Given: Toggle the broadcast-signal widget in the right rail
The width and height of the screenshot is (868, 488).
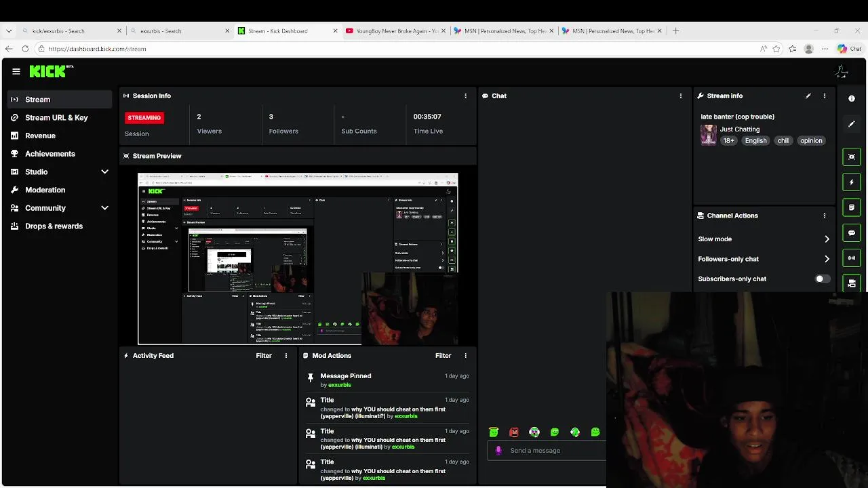Looking at the screenshot, I should 852,258.
